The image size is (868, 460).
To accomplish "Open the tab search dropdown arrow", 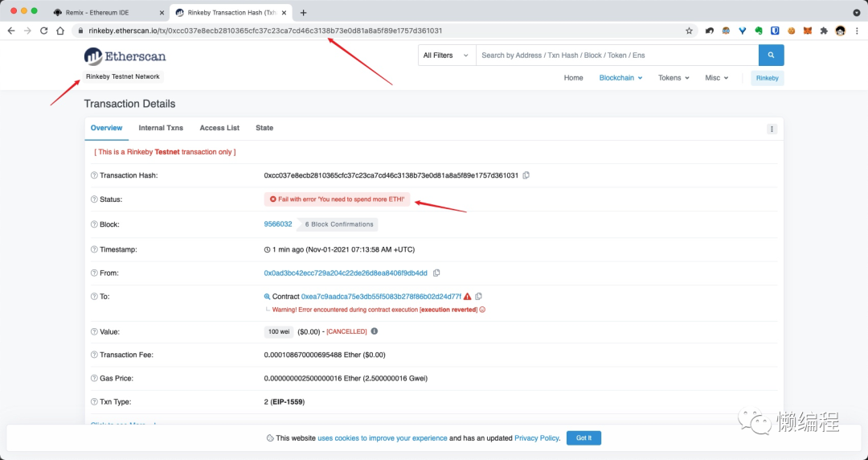I will (x=857, y=12).
